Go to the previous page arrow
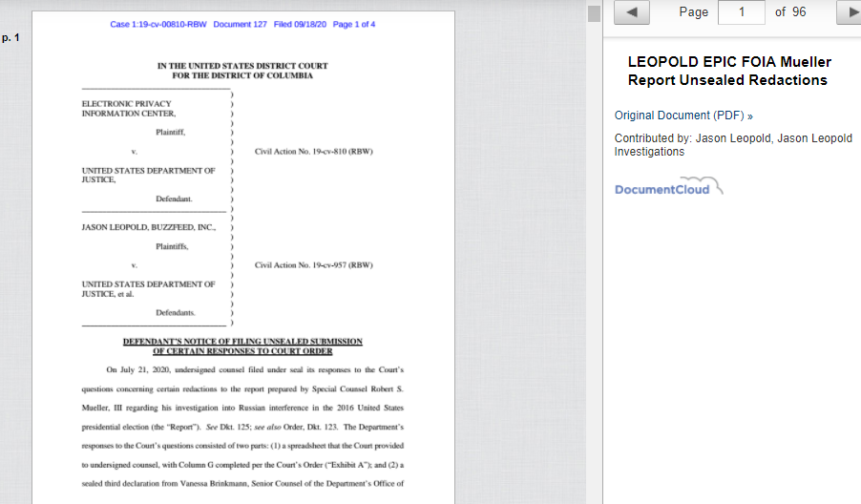 point(632,12)
